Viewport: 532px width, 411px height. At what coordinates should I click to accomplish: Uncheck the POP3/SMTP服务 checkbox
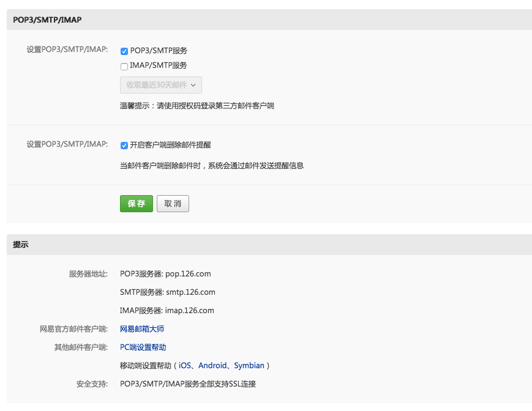(124, 51)
